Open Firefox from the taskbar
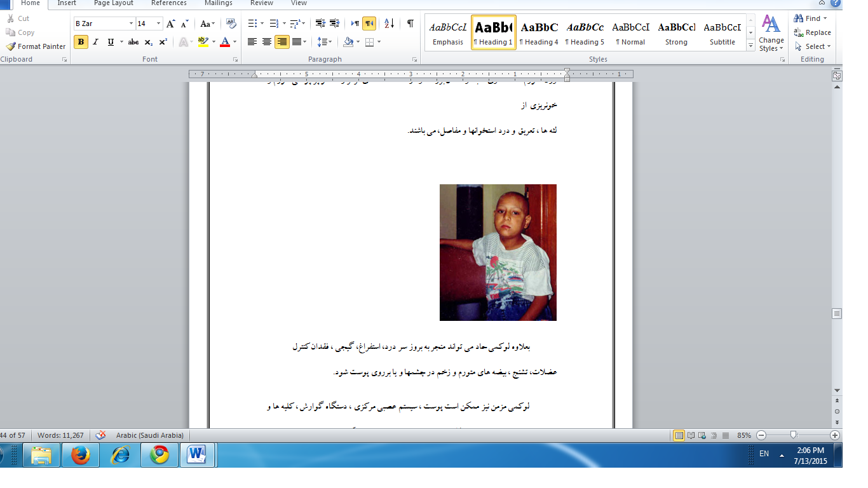Screen dimensions: 868x488 coord(81,455)
